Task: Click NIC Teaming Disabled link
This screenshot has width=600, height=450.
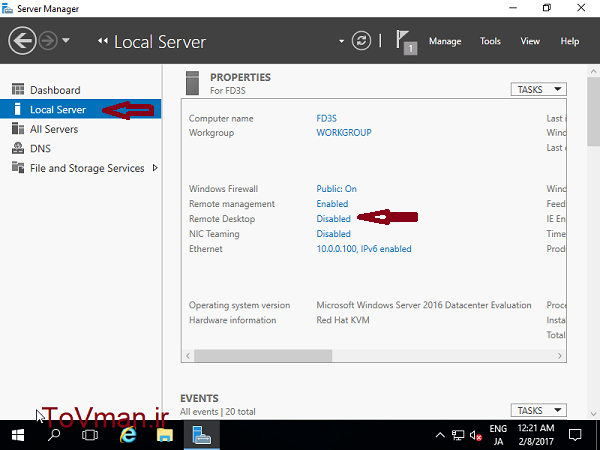Action: coord(333,233)
